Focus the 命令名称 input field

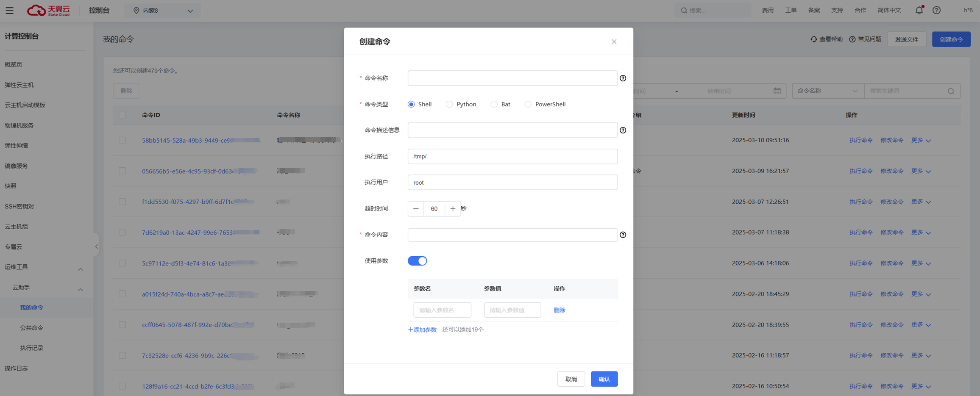[512, 78]
